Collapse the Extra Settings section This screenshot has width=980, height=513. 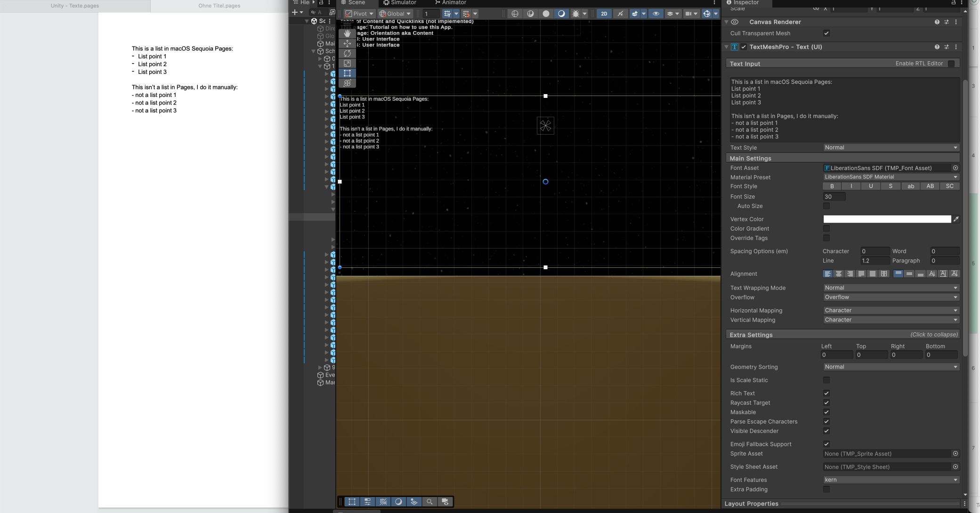[x=934, y=334]
